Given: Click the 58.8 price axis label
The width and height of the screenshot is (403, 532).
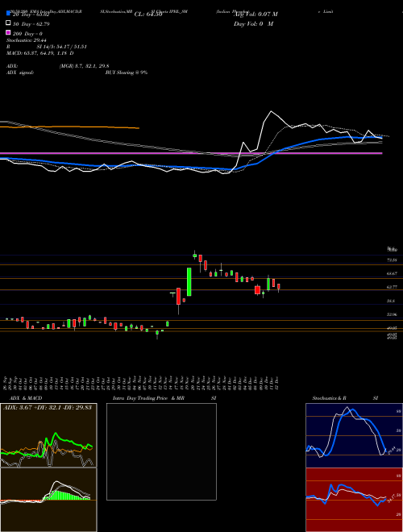Looking at the screenshot, I should click(x=391, y=301).
